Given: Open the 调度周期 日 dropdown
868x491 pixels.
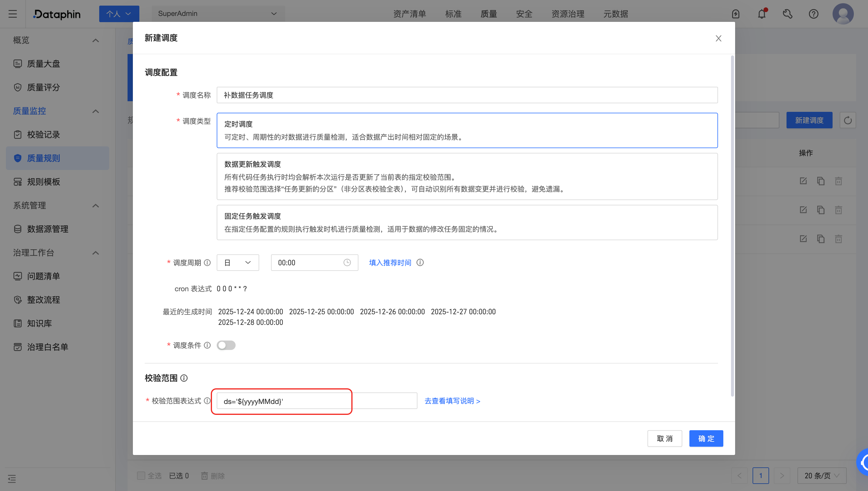Looking at the screenshot, I should [x=237, y=263].
